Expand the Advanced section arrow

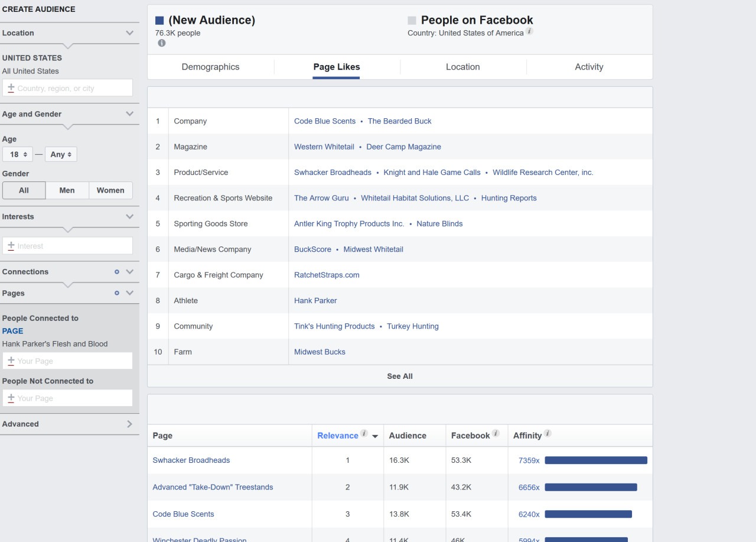(x=130, y=424)
